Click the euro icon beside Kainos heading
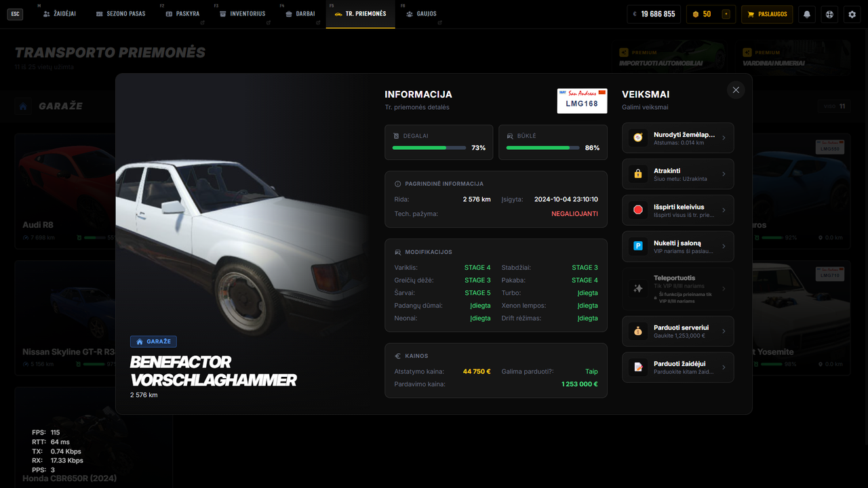The image size is (868, 488). coord(398,356)
